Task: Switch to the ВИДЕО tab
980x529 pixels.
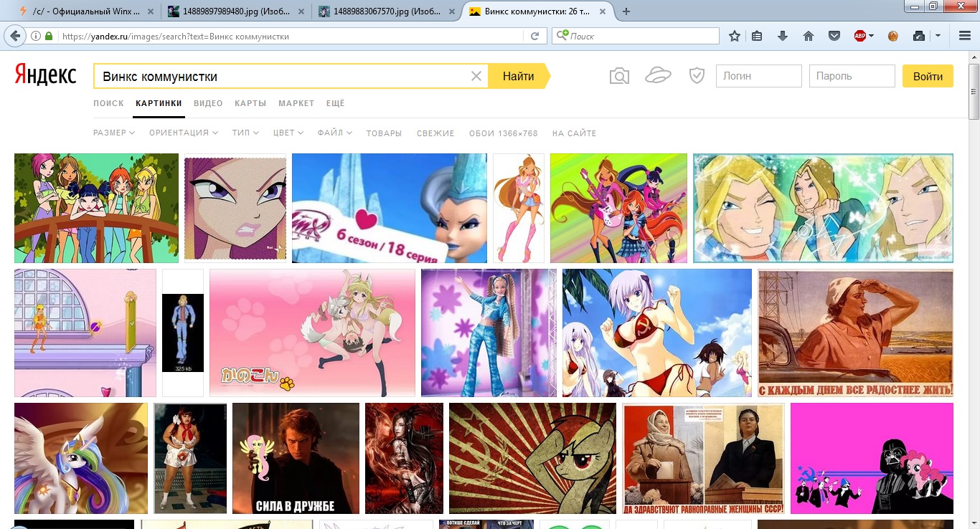Action: click(x=208, y=103)
